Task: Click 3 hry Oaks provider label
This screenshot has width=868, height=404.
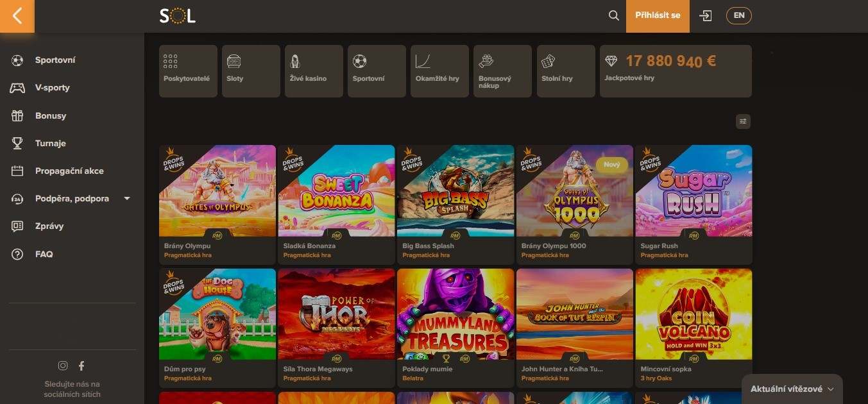Action: coord(656,378)
